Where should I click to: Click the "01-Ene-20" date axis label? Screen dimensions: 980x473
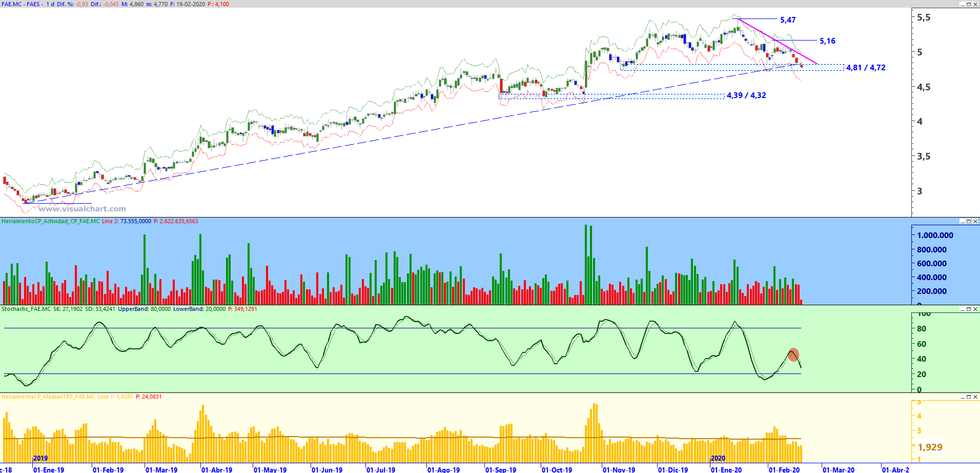coord(726,469)
